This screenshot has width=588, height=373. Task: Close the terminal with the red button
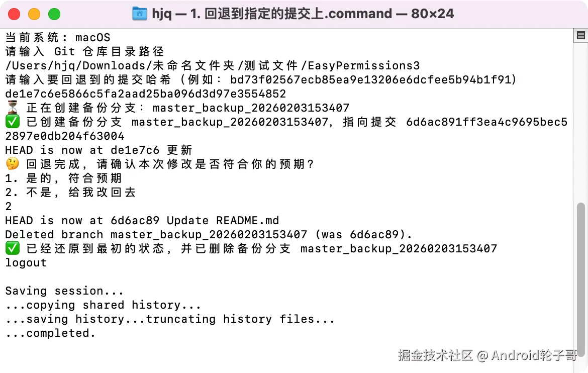[x=15, y=14]
